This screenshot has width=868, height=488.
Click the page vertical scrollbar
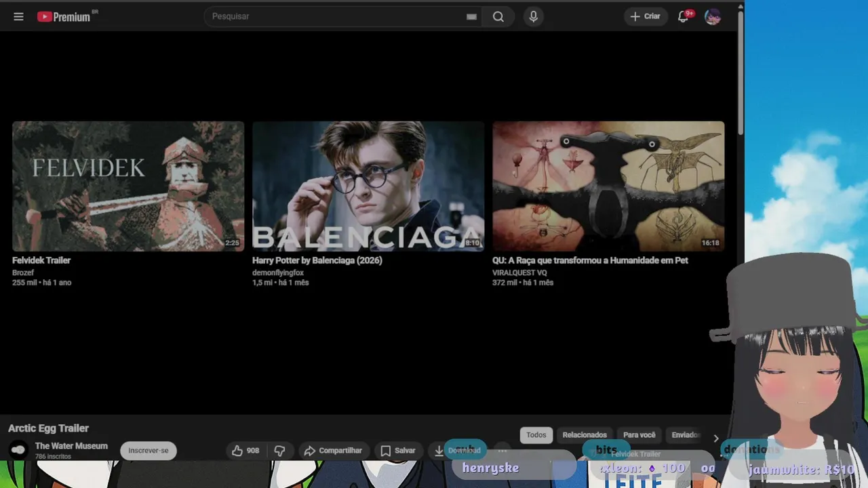(741, 73)
